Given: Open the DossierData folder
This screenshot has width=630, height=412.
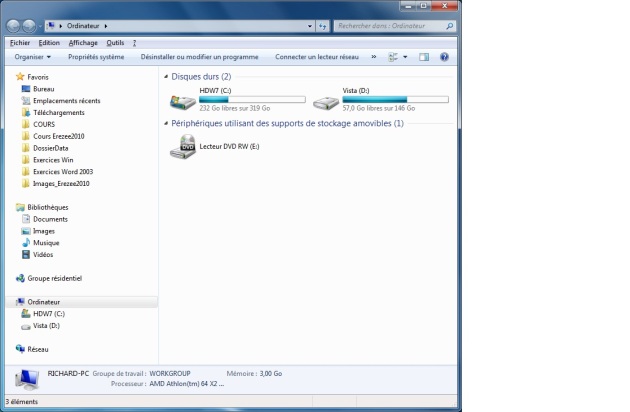Looking at the screenshot, I should pyautogui.click(x=45, y=148).
